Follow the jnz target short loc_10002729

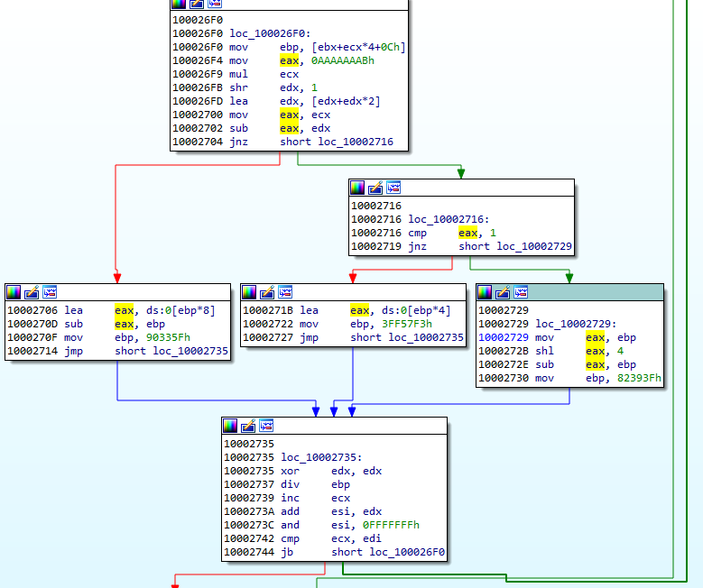tap(514, 246)
